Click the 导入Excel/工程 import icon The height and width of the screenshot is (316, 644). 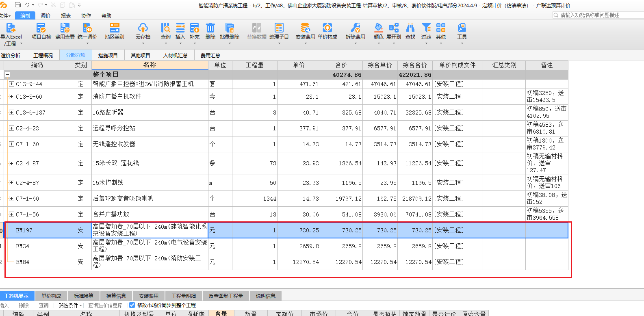pos(11,28)
